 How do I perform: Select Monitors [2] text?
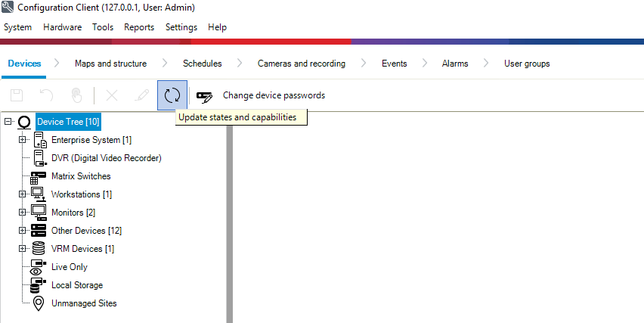[x=73, y=212]
